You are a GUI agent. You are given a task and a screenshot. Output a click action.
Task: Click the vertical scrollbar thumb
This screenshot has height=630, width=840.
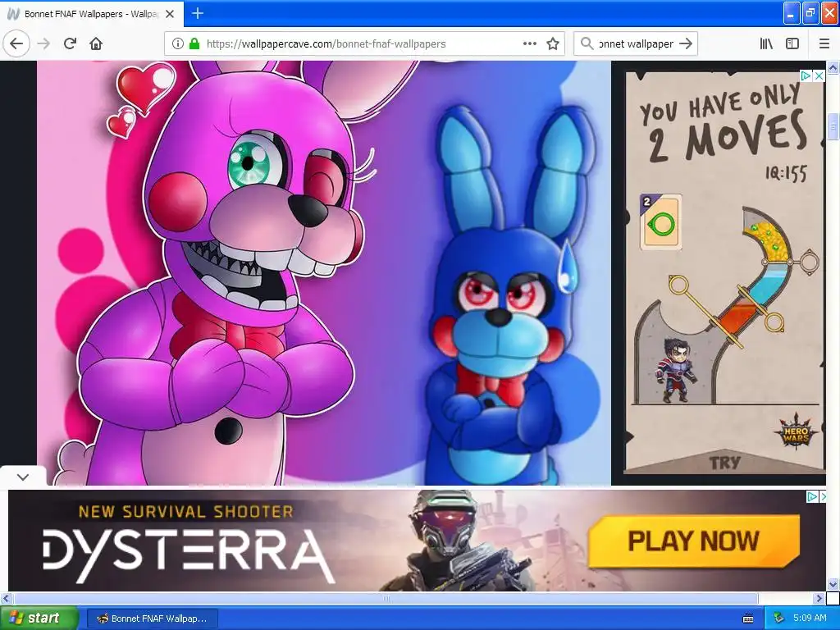(x=833, y=126)
